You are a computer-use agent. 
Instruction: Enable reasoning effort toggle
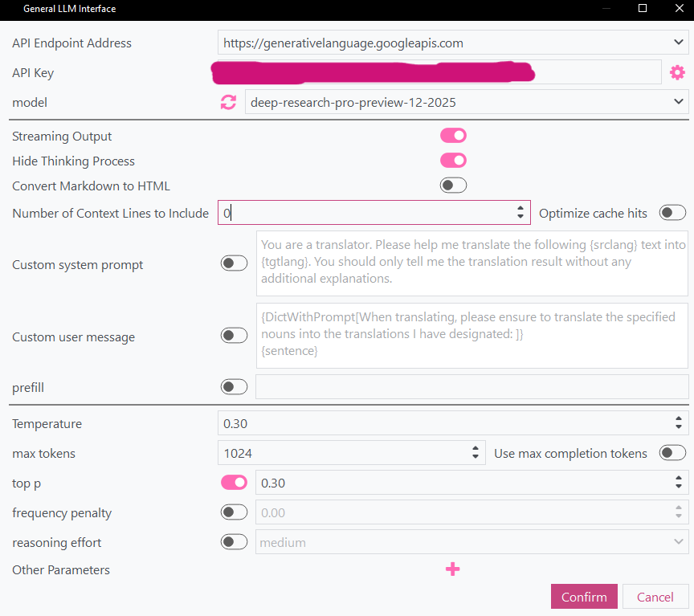coord(234,541)
